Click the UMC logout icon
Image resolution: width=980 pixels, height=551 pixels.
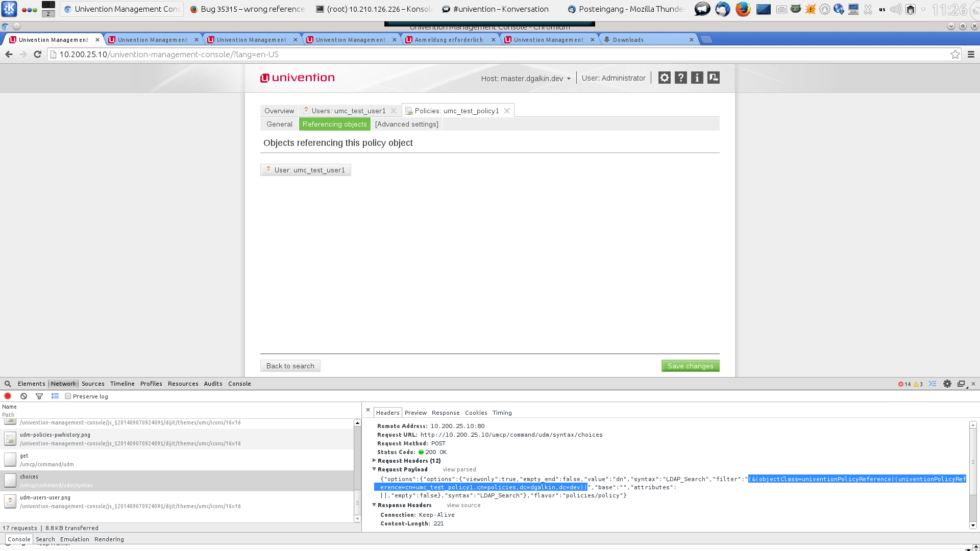(x=713, y=78)
